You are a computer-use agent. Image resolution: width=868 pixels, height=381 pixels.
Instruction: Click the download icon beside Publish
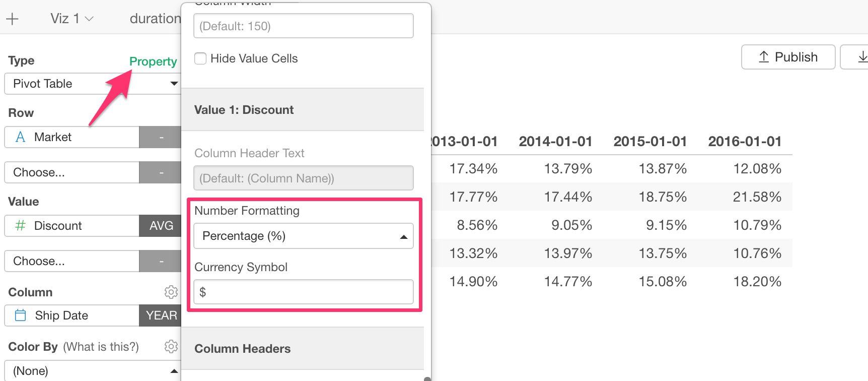coord(862,57)
